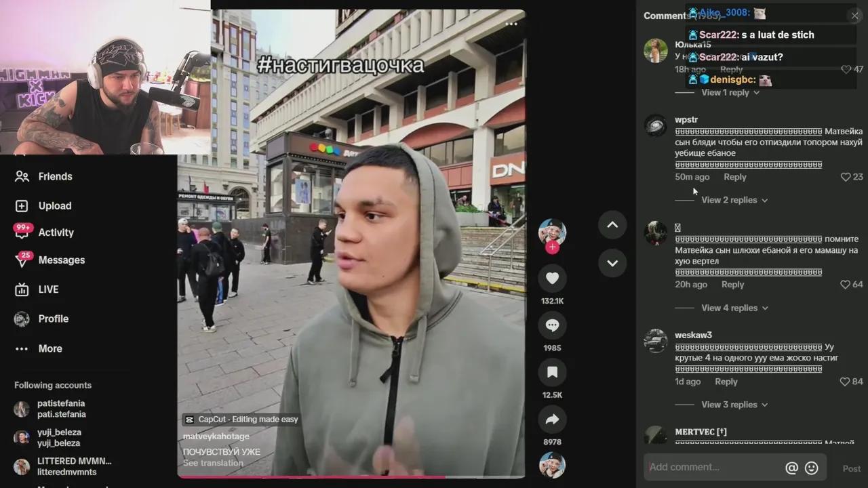Open weskaw3 username in comments
Screen dimensions: 868x488
(693, 335)
